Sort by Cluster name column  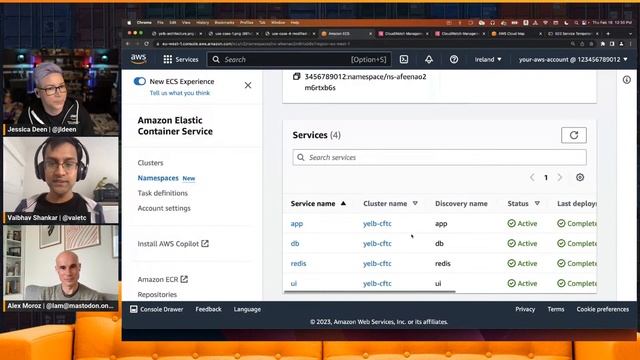(390, 203)
